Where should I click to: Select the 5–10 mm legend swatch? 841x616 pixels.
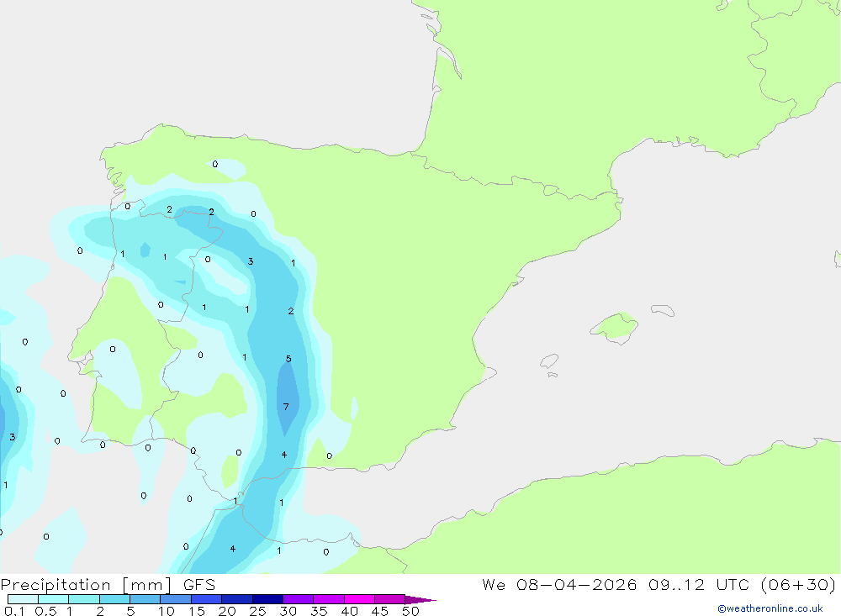click(x=145, y=599)
